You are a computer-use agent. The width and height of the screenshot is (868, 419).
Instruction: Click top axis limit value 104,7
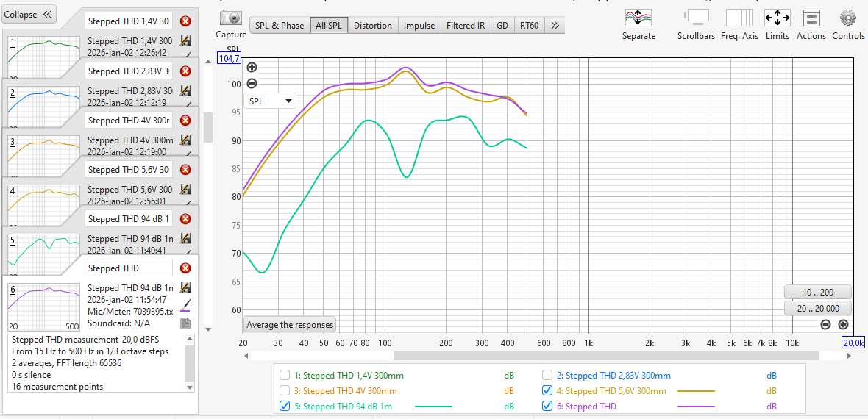pyautogui.click(x=230, y=57)
